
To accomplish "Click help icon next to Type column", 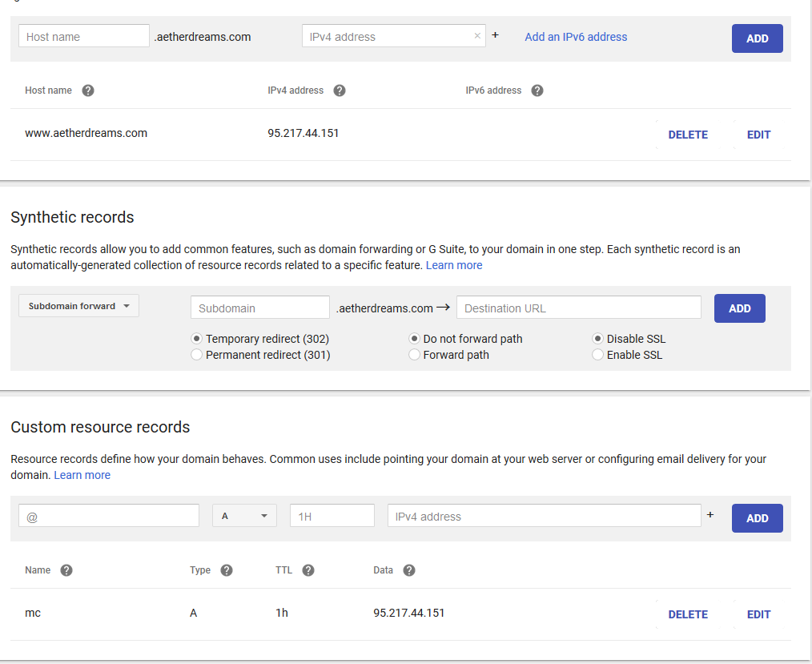I will click(227, 570).
